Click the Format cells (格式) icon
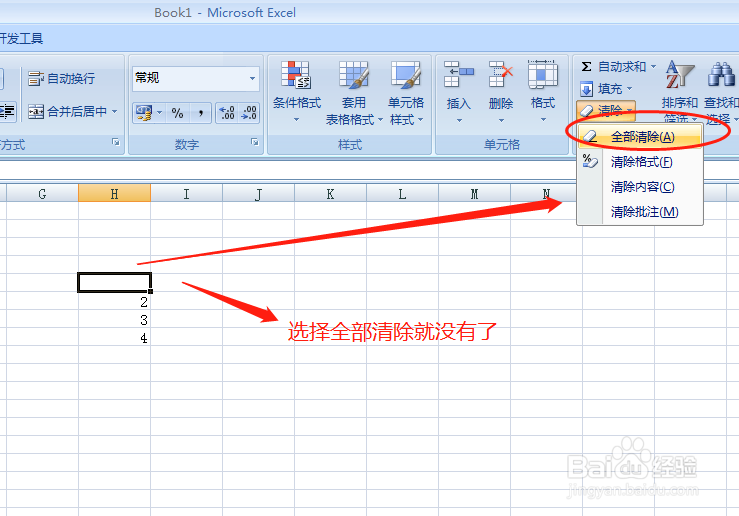739x516 pixels. pyautogui.click(x=543, y=74)
